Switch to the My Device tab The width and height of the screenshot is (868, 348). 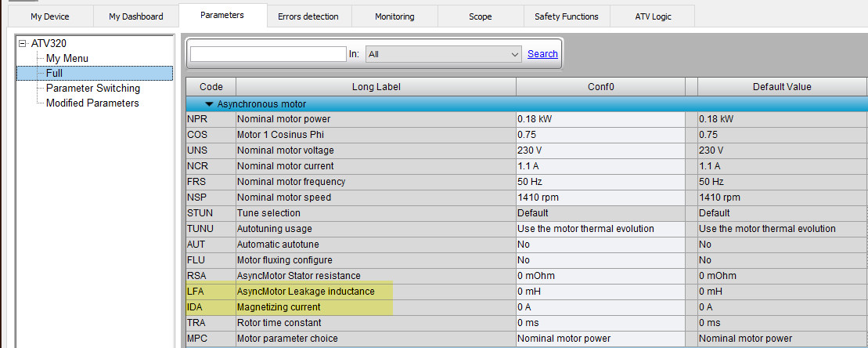(x=50, y=16)
